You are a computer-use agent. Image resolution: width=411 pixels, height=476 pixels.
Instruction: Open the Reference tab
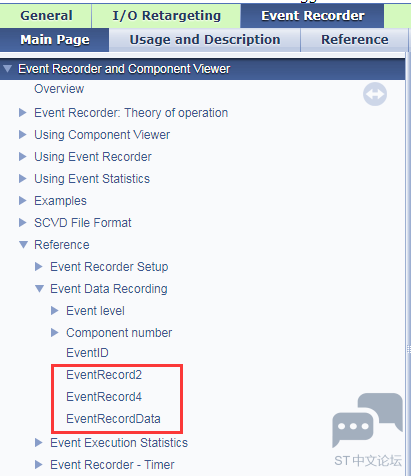coord(354,40)
